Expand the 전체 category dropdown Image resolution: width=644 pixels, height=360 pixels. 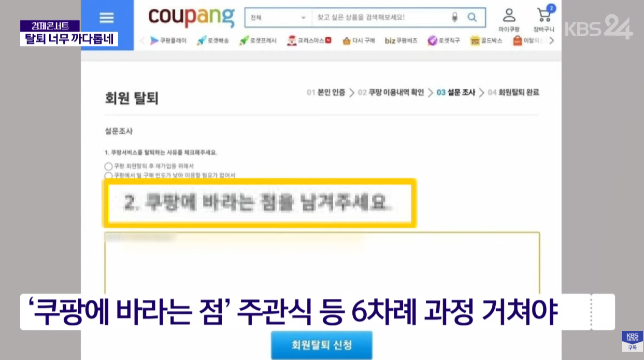click(278, 17)
